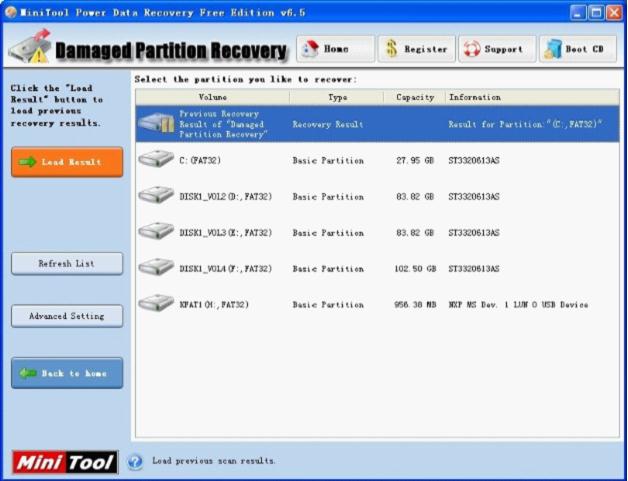Screen dimensions: 628x481
Task: Click Basic Partition in the KFAT1 row
Action: (328, 305)
